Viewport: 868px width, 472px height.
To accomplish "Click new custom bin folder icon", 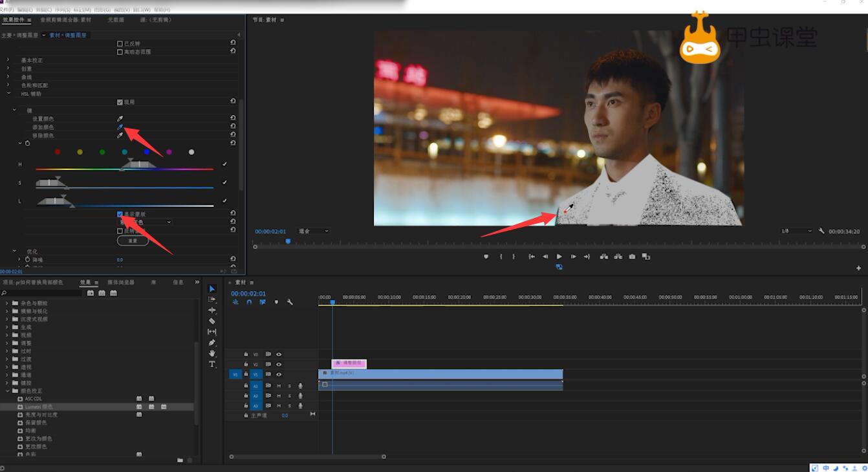I will coord(180,460).
